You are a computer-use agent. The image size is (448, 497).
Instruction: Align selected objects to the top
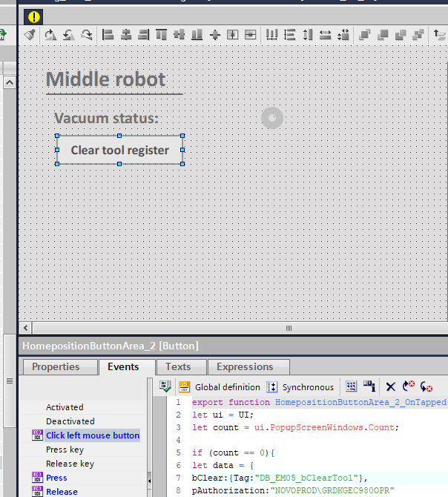[x=161, y=35]
